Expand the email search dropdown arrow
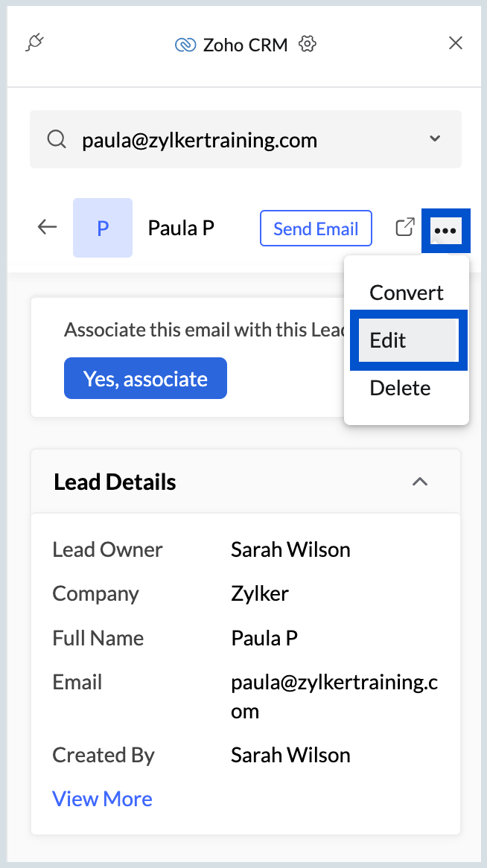Image resolution: width=487 pixels, height=868 pixels. click(435, 139)
